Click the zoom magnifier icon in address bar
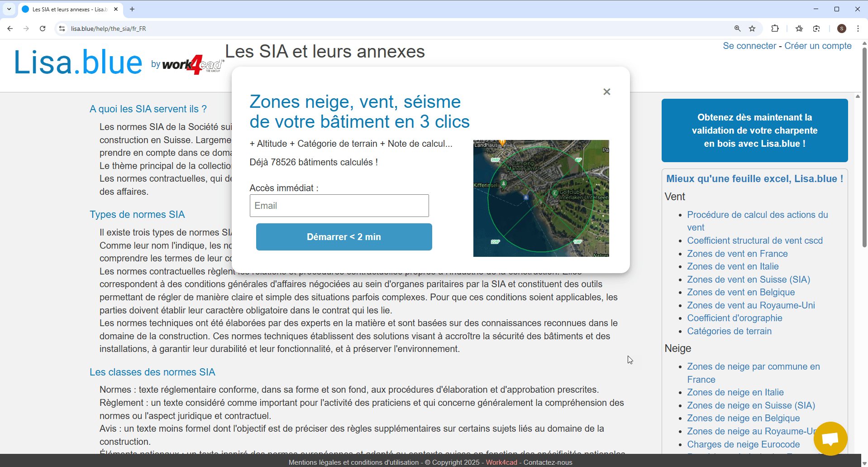868x467 pixels. tap(737, 29)
